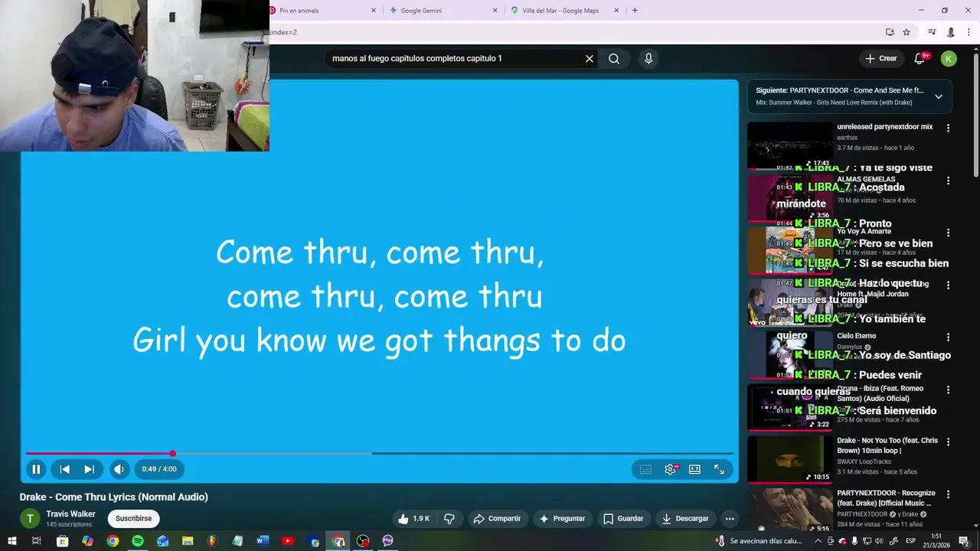This screenshot has height=551, width=980.
Task: Mute the video volume
Action: (x=119, y=469)
